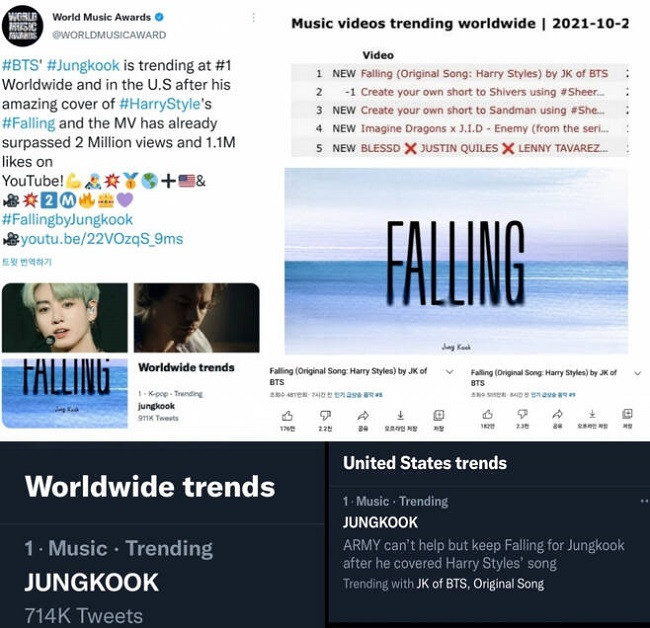Select Imagine Dragons x J.I.D Enemy row
Image resolution: width=650 pixels, height=628 pixels.
[x=460, y=129]
